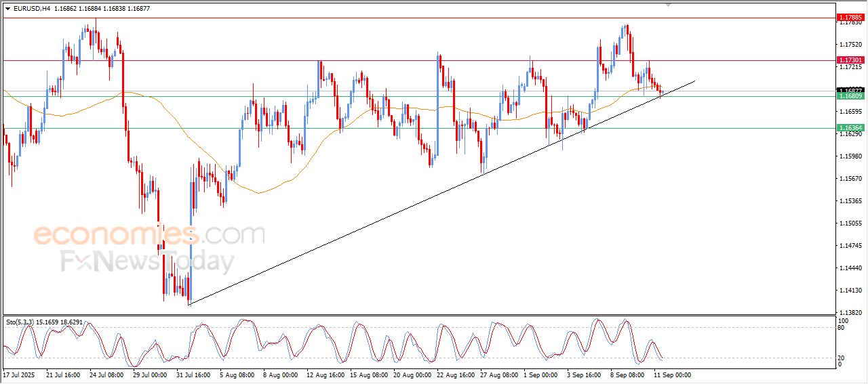Click the 1.17520 price axis value
This screenshot has height=384, width=868.
click(850, 45)
